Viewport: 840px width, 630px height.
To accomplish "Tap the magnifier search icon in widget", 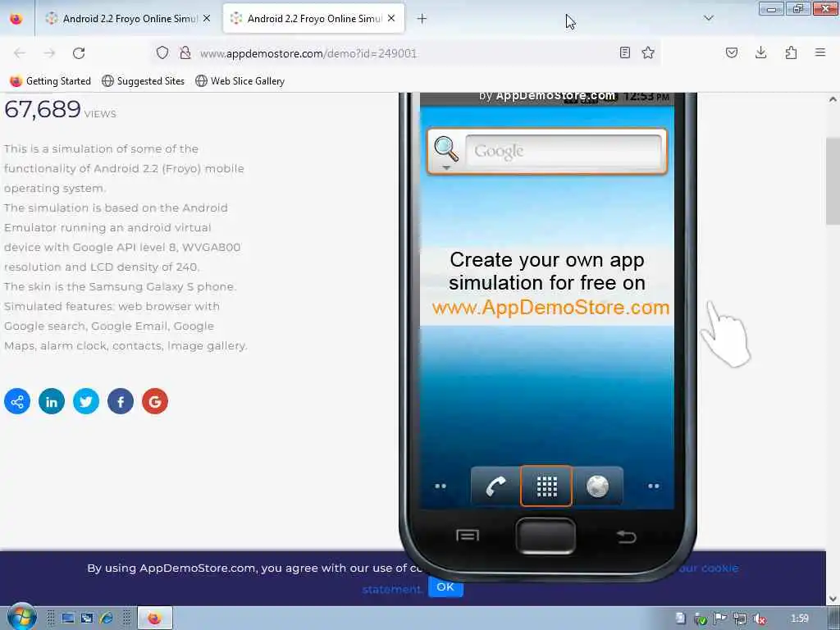I will pos(445,150).
